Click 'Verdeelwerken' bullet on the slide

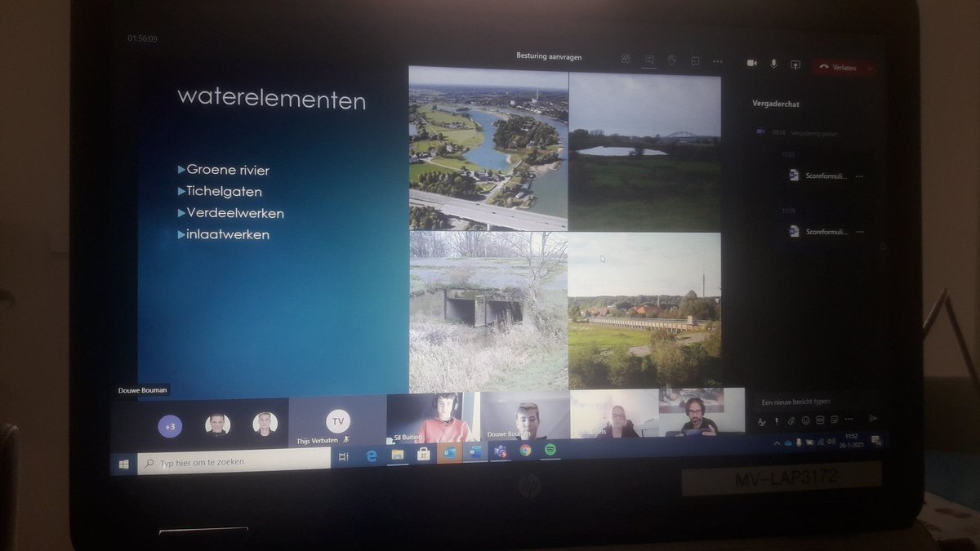(235, 213)
